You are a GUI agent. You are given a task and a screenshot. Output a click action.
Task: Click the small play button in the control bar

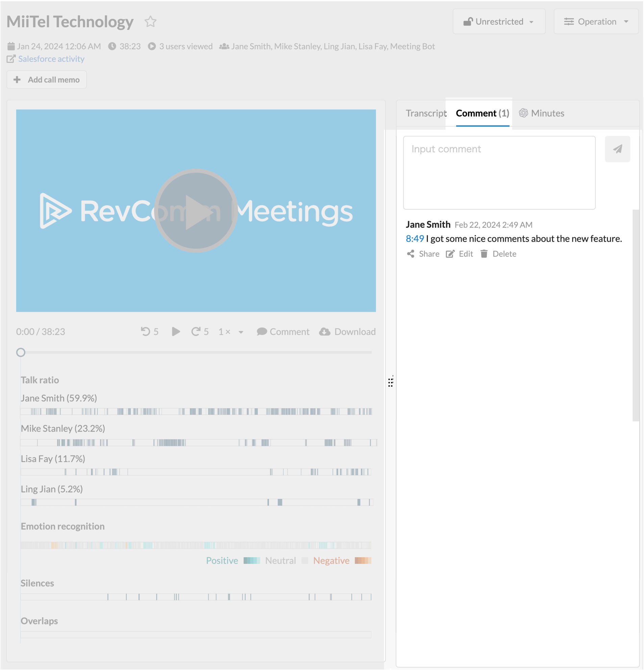tap(176, 332)
